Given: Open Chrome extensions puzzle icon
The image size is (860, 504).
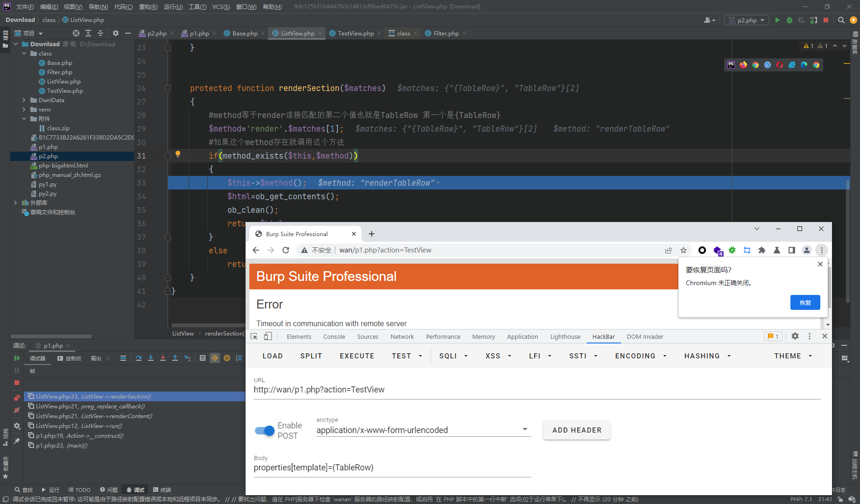Looking at the screenshot, I should tap(762, 250).
